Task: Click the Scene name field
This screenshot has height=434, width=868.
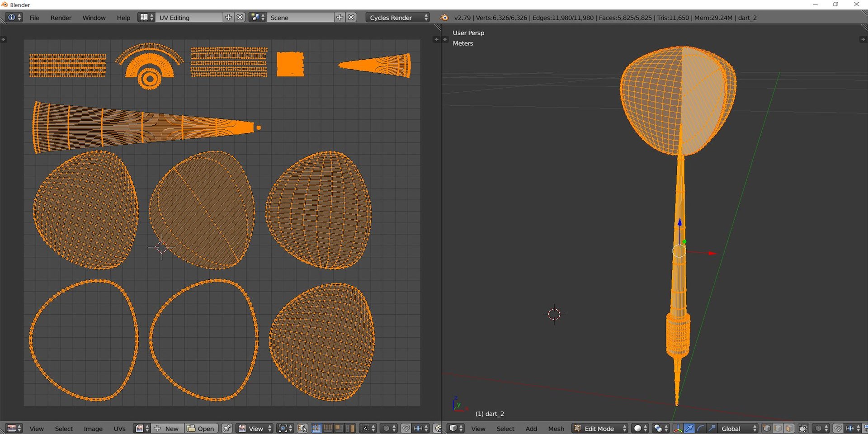Action: click(300, 17)
